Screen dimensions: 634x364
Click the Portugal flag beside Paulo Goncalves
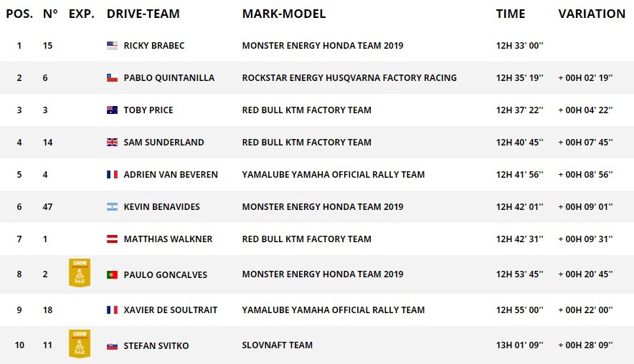(112, 274)
